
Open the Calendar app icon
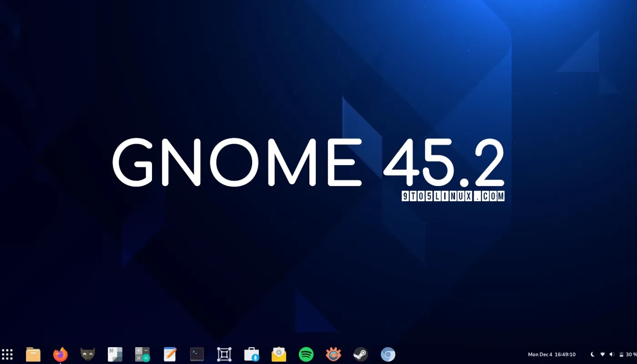tap(115, 354)
